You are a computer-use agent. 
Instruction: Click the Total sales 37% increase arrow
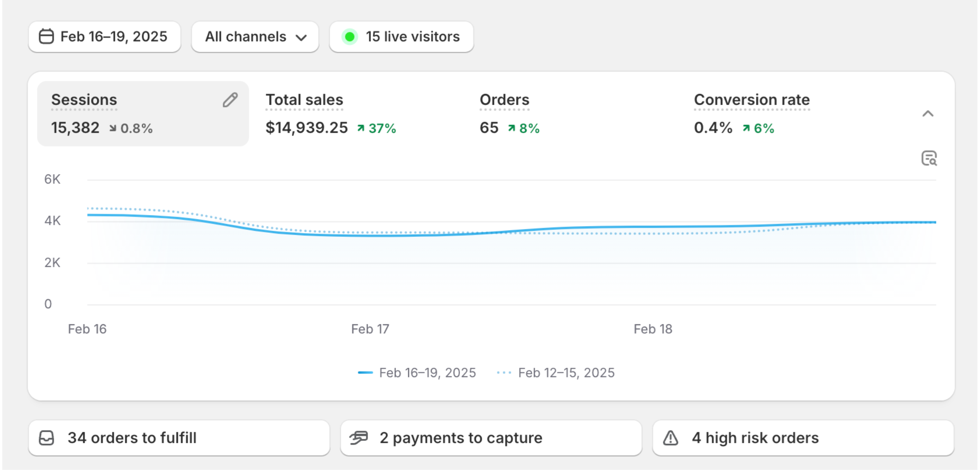pyautogui.click(x=361, y=128)
